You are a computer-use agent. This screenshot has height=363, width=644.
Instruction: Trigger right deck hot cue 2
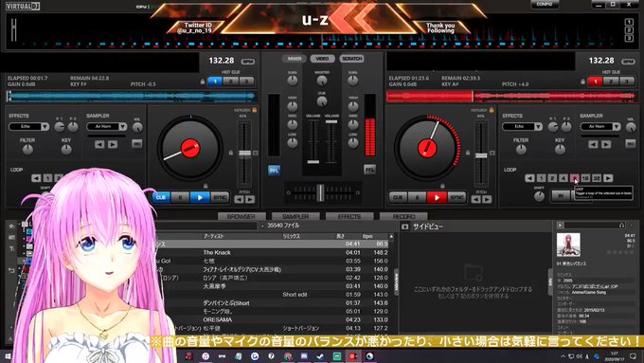611,82
